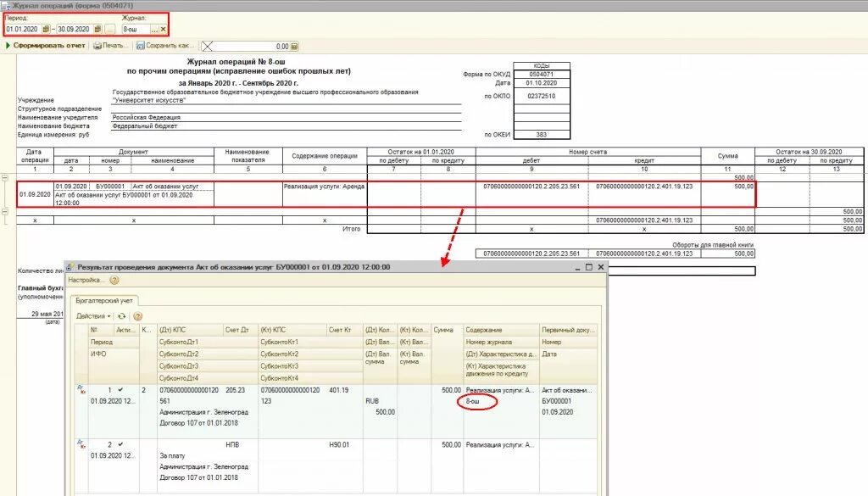The image size is (868, 496).
Task: Collapse the second report row group marker
Action: tap(5, 212)
